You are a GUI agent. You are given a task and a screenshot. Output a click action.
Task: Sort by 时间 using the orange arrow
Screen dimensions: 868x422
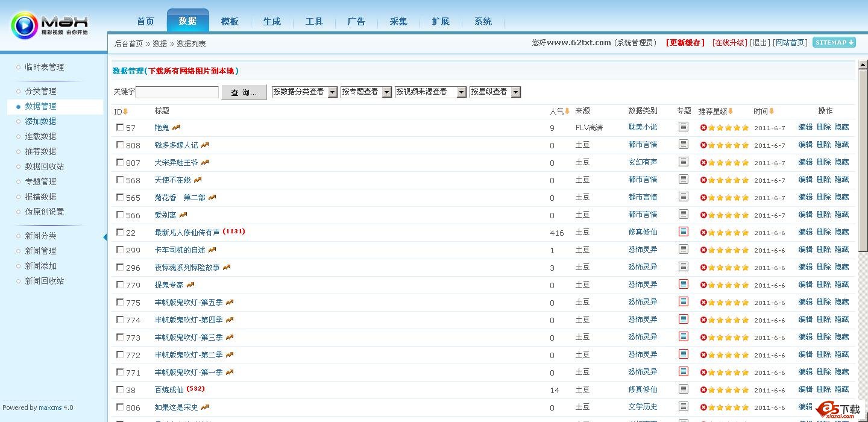772,111
